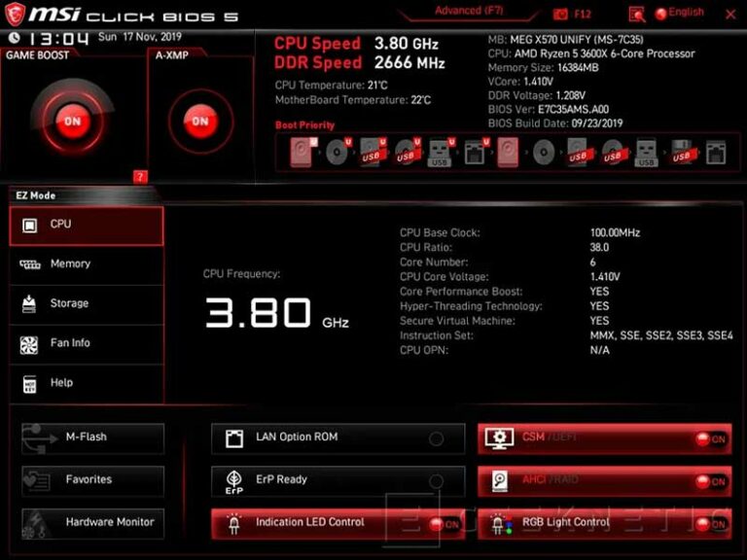Enable the LAN Option ROM toggle
The height and width of the screenshot is (560, 747).
pos(436,438)
